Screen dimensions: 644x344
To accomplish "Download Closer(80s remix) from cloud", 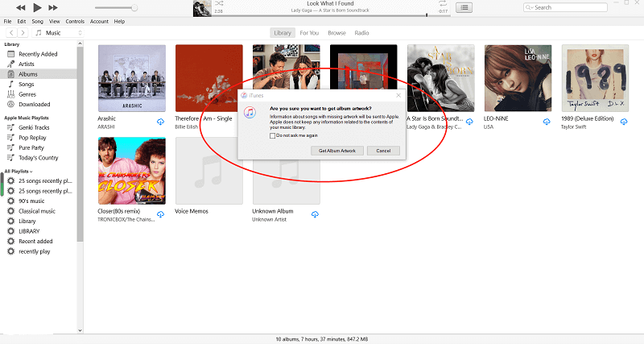I will tap(160, 214).
